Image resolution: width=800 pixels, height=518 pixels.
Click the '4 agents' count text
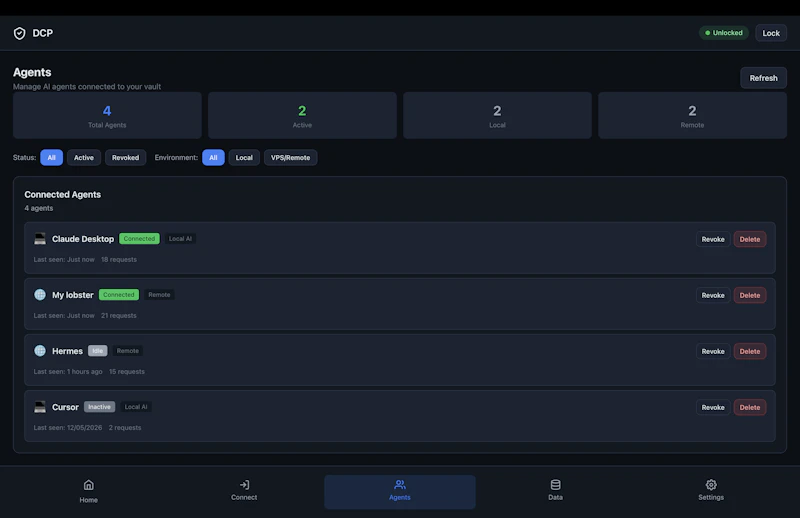39,208
